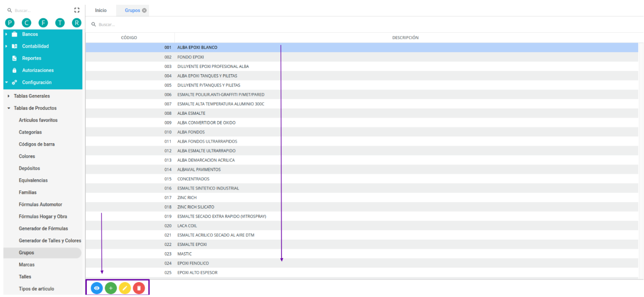Open Fórmulas Hogar y Obra
Screen dimensions: 644x297
click(43, 216)
